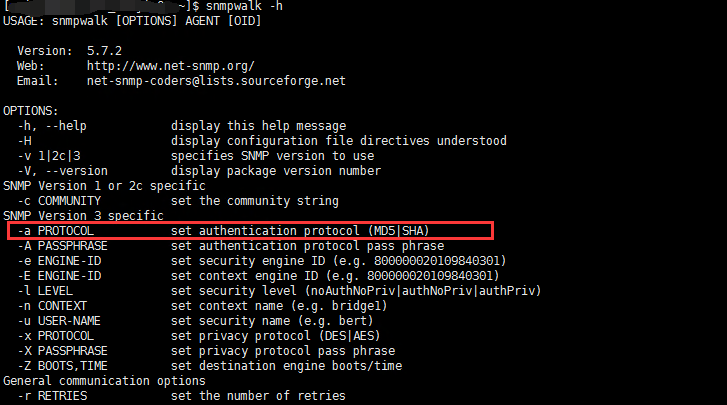Click the typed "snmpwalk -h" command
This screenshot has height=405, width=727.
pyautogui.click(x=221, y=6)
